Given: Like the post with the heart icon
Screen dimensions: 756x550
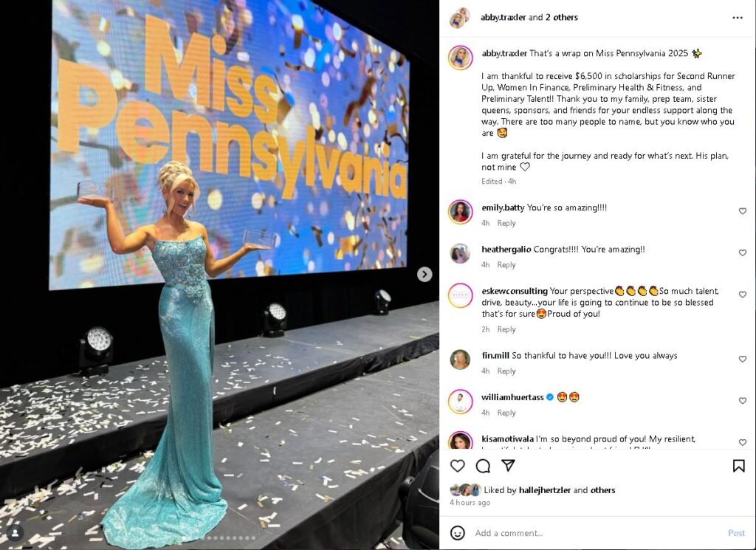Looking at the screenshot, I should coord(457,466).
